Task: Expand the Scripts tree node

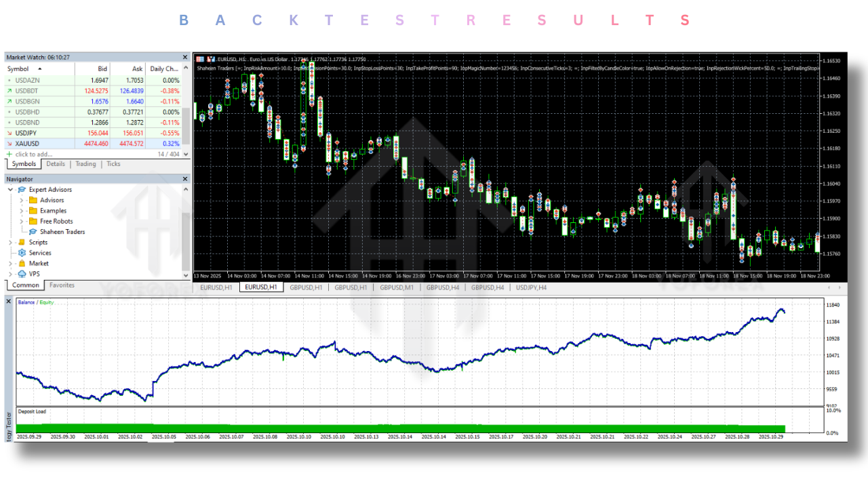Action: 10,242
